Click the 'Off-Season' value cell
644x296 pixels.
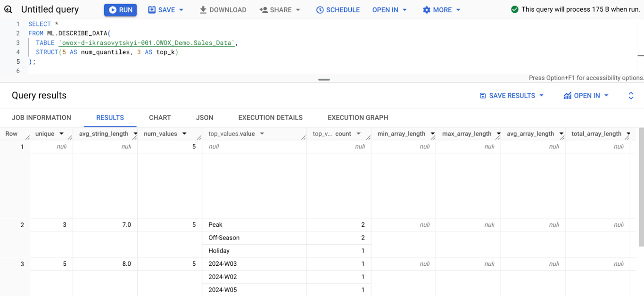(254, 238)
